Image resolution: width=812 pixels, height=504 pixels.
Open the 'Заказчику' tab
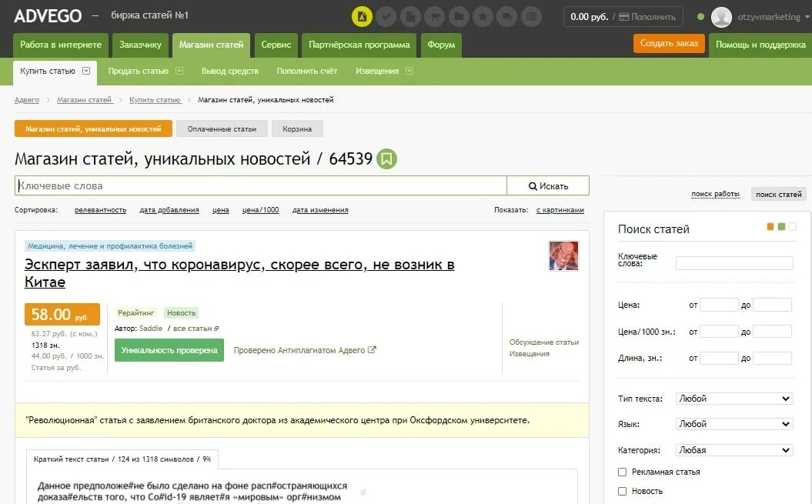[140, 45]
